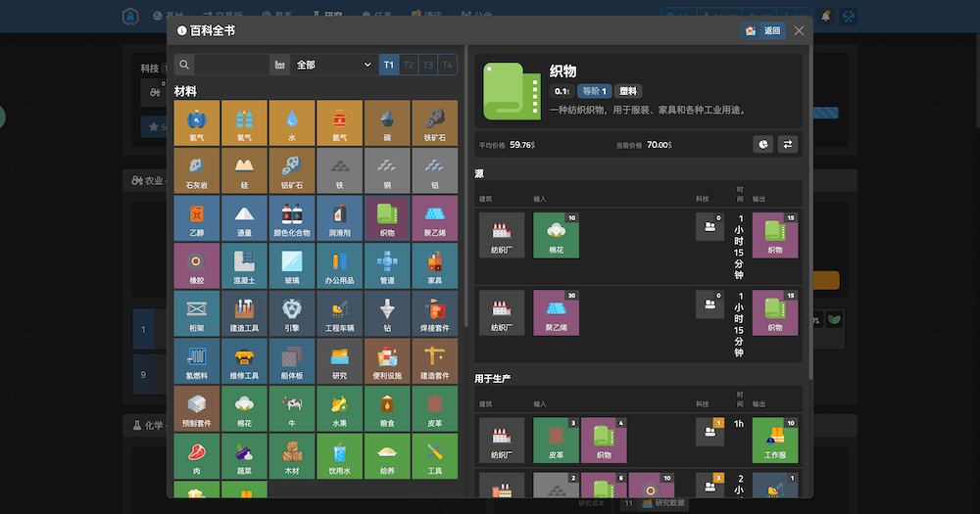Click the encyclopedia search input field
This screenshot has height=514, width=980.
click(x=231, y=65)
